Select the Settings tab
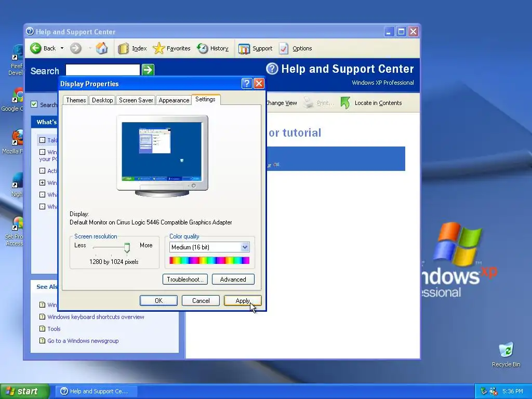Screen dimensions: 532x399 [x=205, y=99]
